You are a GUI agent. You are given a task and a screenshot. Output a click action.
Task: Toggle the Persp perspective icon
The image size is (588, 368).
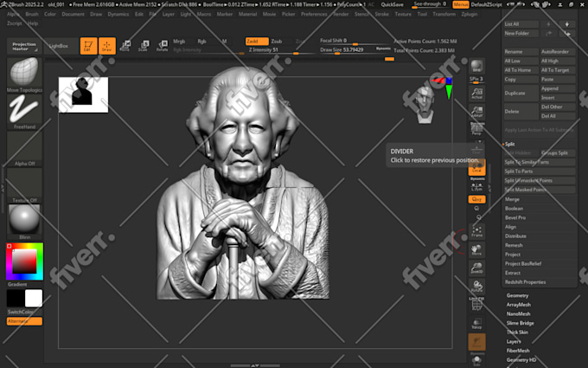click(476, 129)
